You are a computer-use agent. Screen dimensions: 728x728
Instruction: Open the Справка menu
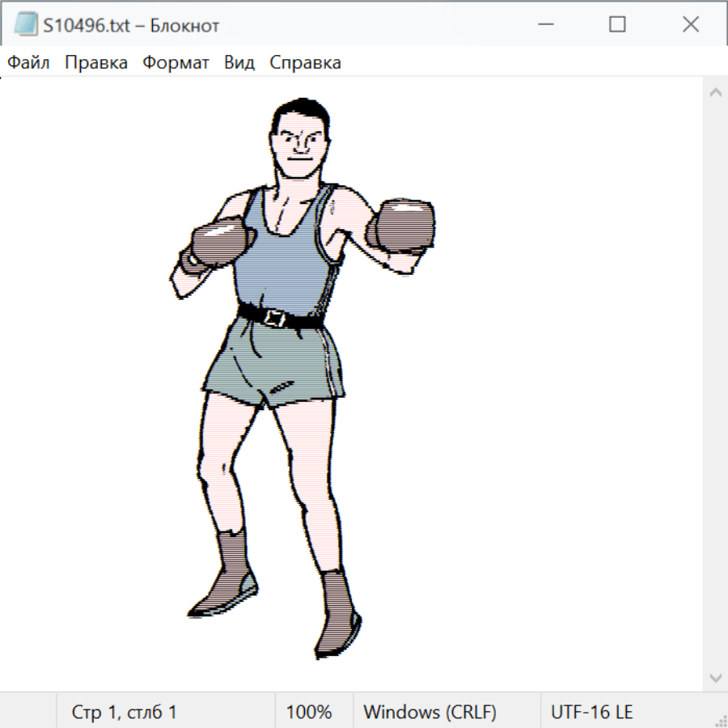tap(305, 63)
